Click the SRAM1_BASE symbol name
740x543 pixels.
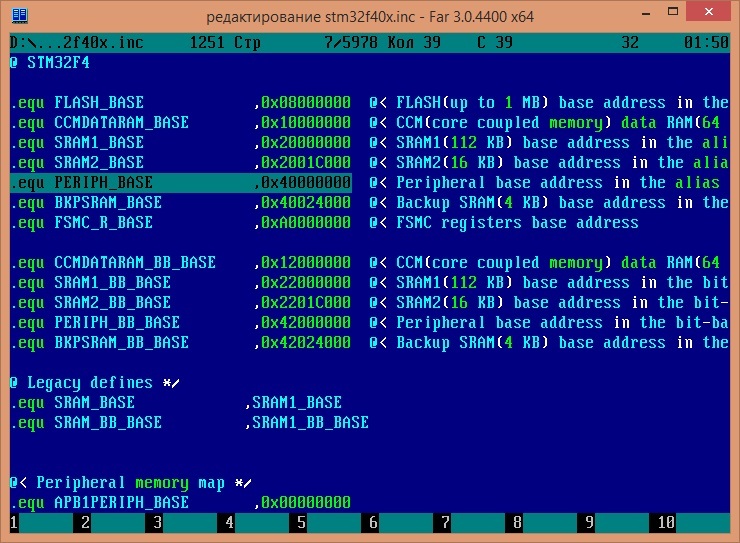[99, 142]
